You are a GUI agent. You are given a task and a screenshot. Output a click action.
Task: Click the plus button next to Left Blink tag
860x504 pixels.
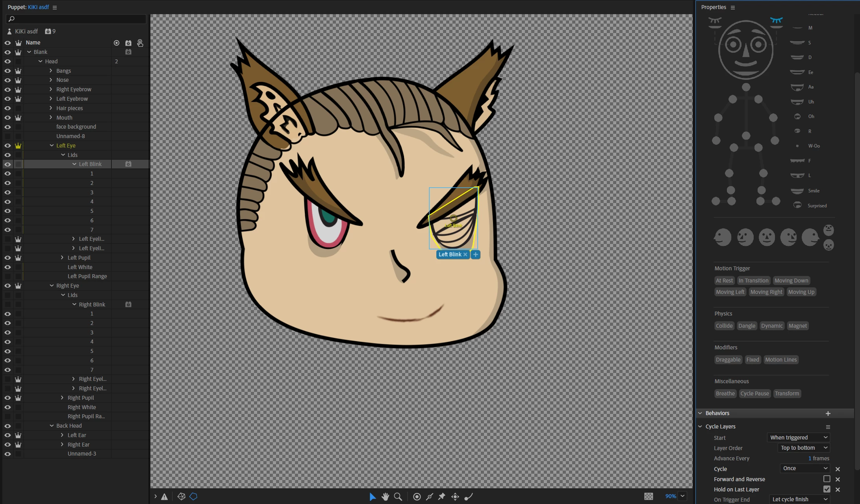coord(476,255)
